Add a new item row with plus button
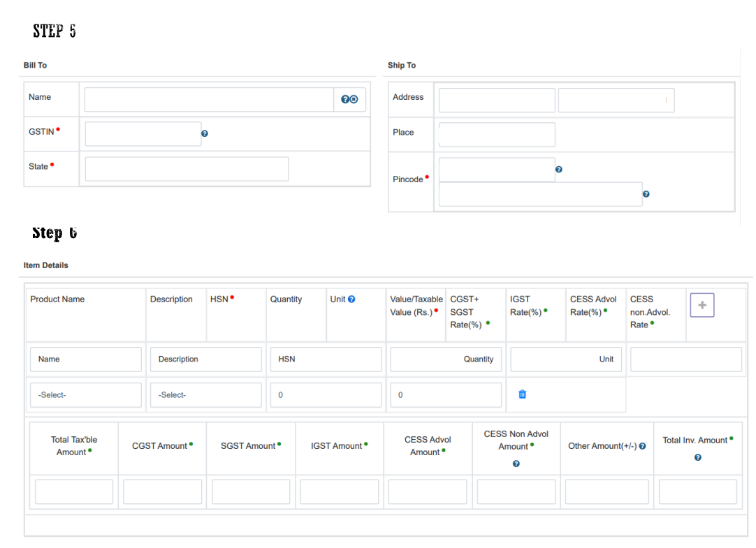This screenshot has width=756, height=548. coord(702,305)
